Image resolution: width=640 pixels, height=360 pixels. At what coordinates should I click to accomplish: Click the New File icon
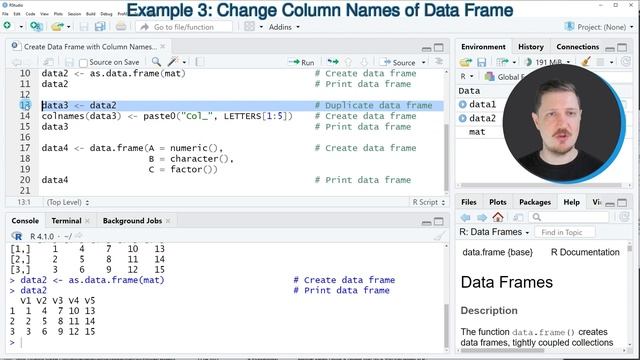(x=7, y=26)
